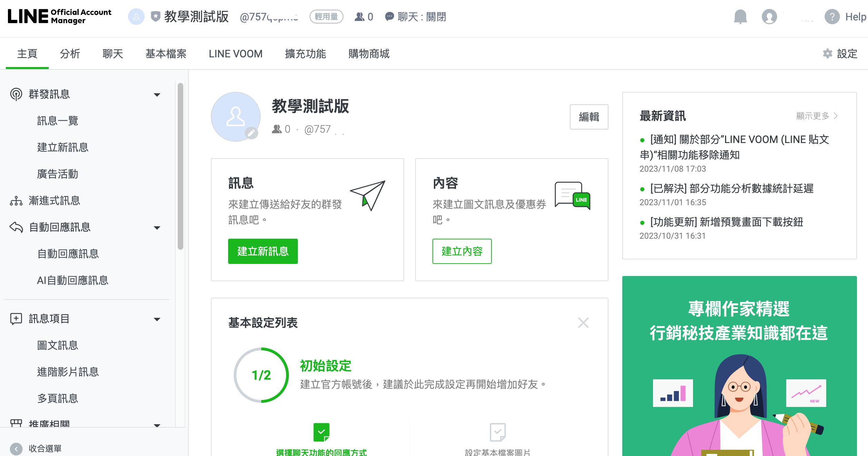
Task: Open the LINE VOOM tab
Action: click(235, 54)
